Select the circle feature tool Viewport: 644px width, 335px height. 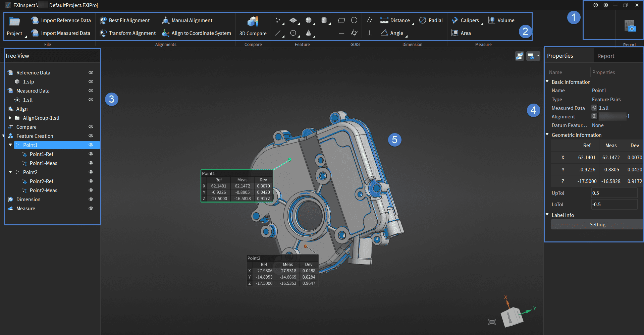pos(293,33)
